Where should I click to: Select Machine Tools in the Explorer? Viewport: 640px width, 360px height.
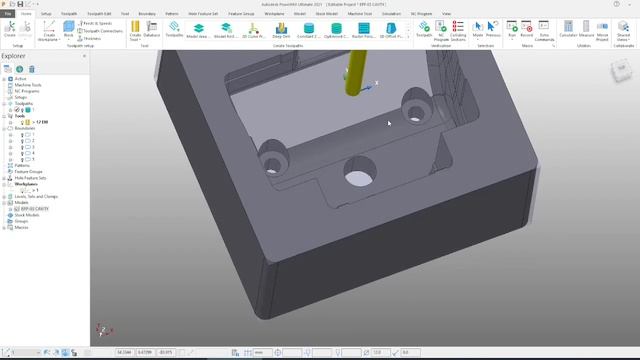tap(28, 85)
